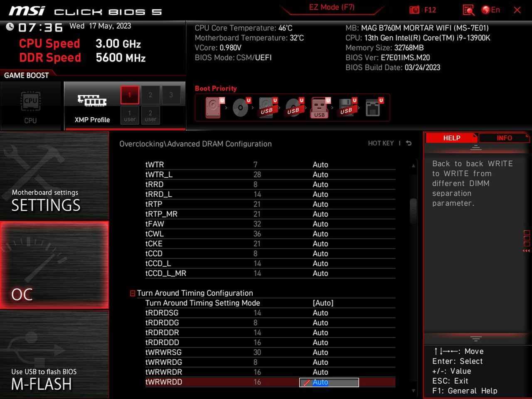Select the optical disc boot device without USB label
Viewport: 532px width, 399px height.
[241, 108]
